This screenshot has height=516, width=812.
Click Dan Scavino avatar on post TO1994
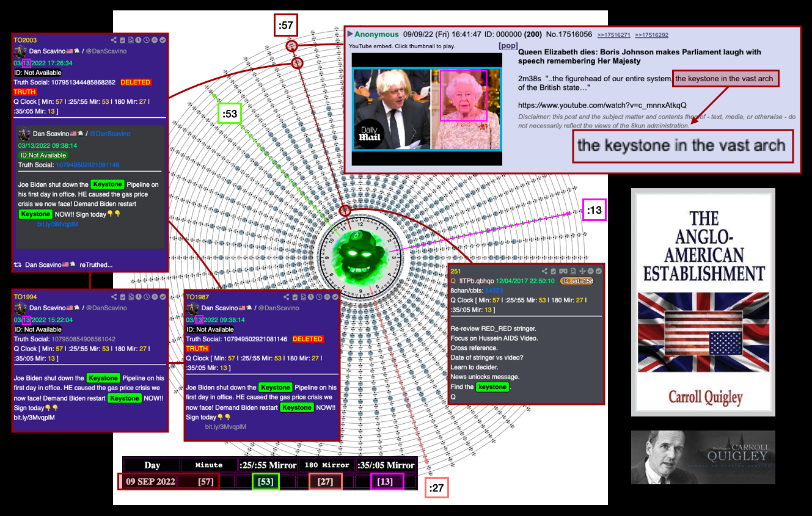tap(20, 308)
